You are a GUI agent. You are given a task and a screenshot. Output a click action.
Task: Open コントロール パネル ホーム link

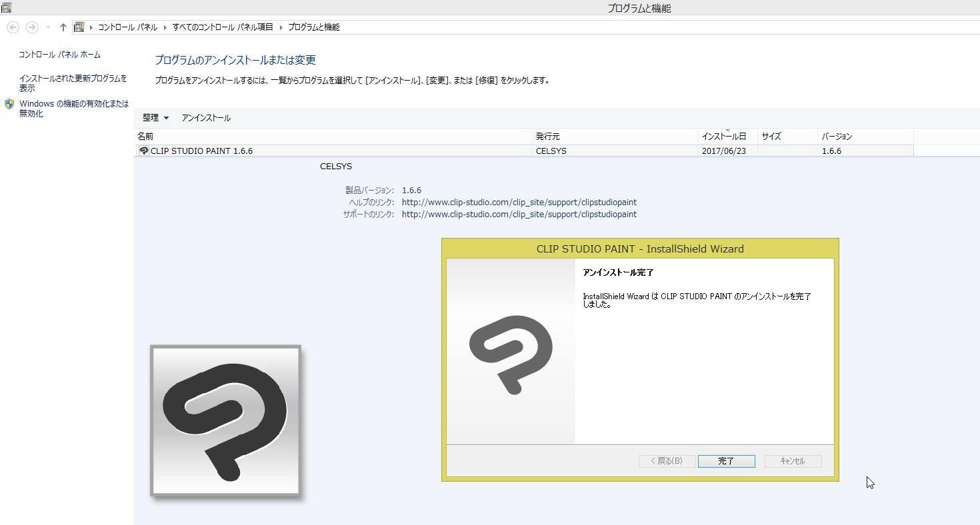60,55
